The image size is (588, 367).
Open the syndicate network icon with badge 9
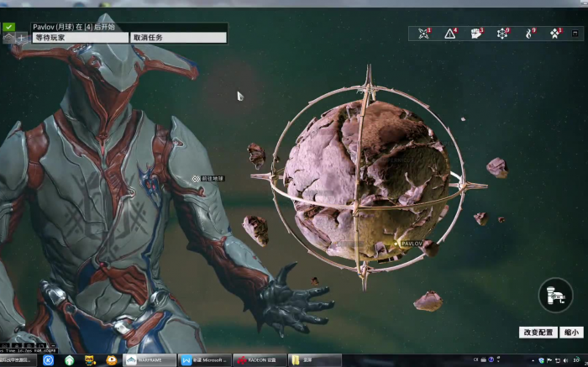point(502,34)
